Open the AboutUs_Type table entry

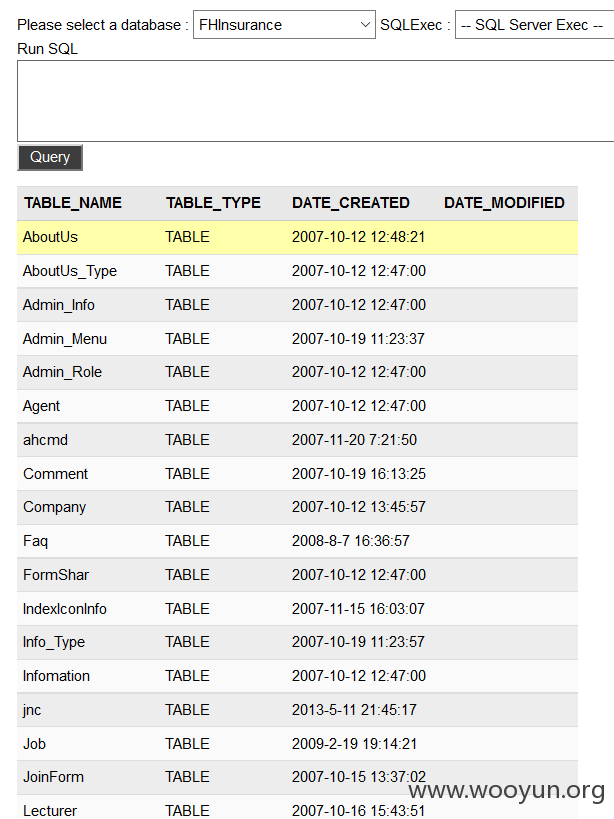pos(69,271)
